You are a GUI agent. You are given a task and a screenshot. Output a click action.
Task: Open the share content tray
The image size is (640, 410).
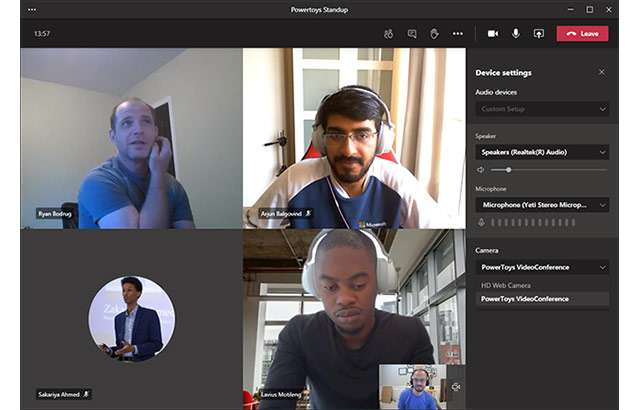click(x=539, y=33)
